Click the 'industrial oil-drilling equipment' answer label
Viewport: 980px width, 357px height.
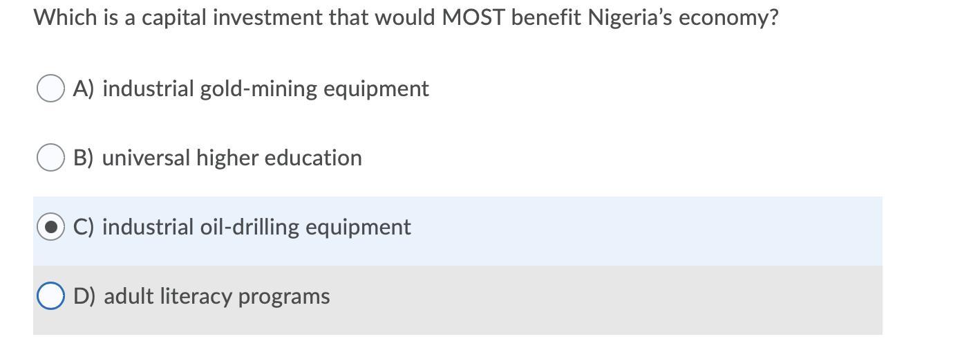[256, 227]
